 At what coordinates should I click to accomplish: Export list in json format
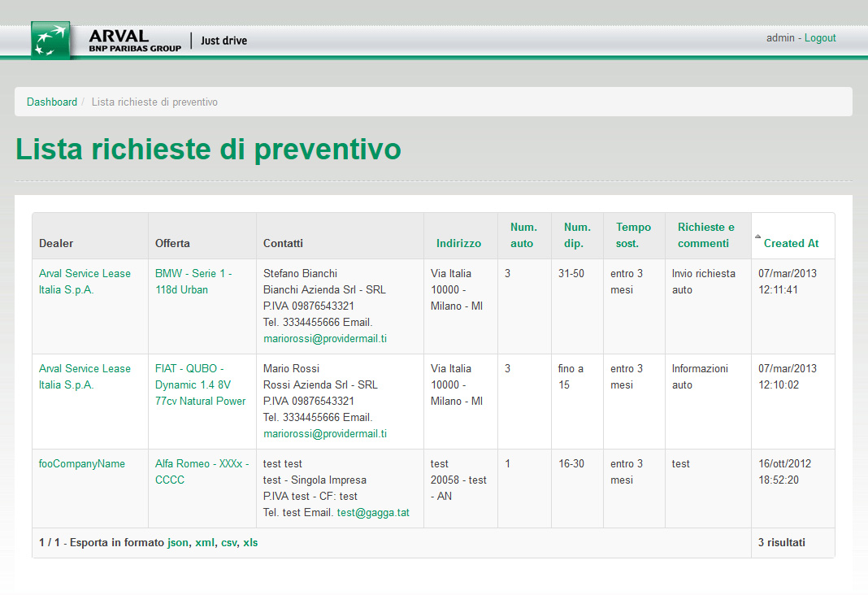coord(178,542)
